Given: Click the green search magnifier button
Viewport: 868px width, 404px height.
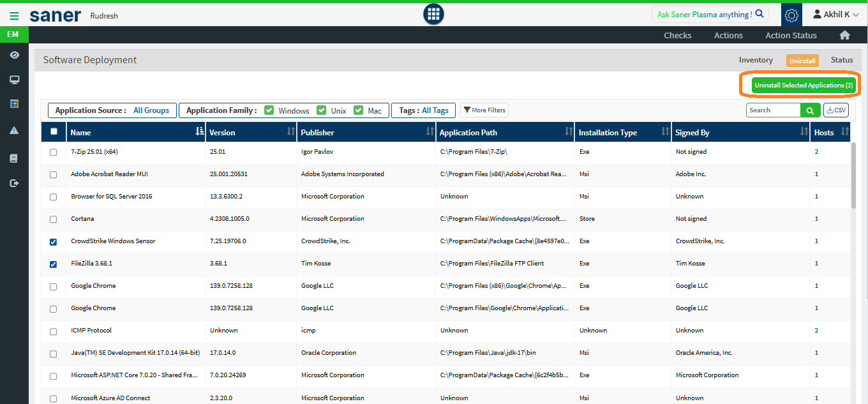Looking at the screenshot, I should 810,110.
